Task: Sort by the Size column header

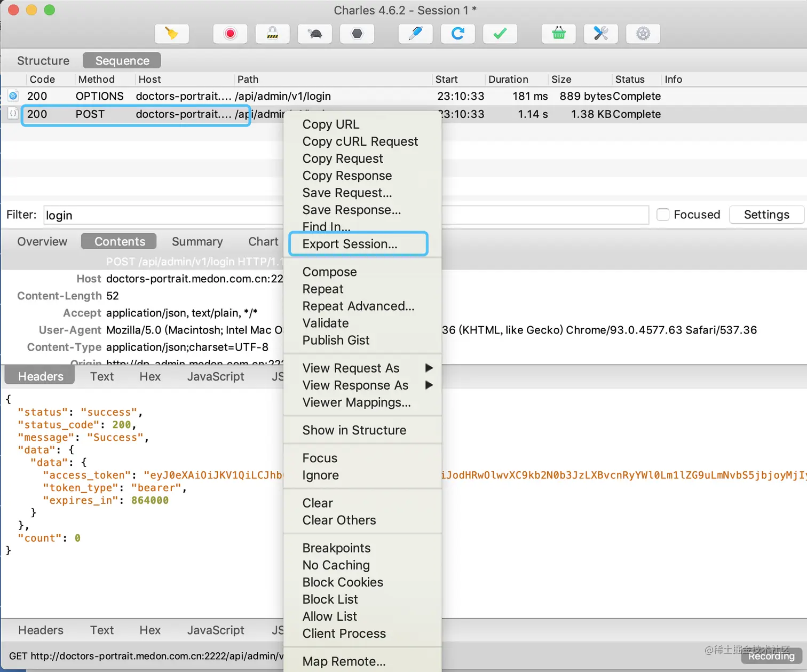Action: tap(561, 79)
